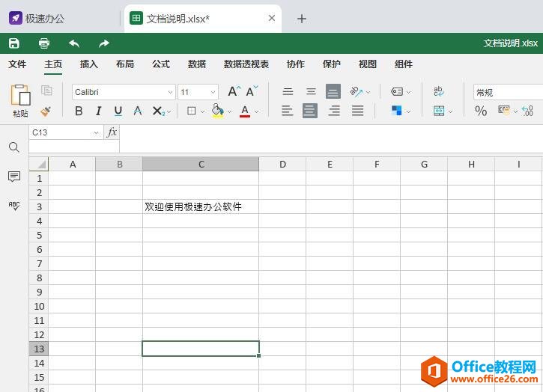Switch to the 公式 tab

pyautogui.click(x=161, y=64)
